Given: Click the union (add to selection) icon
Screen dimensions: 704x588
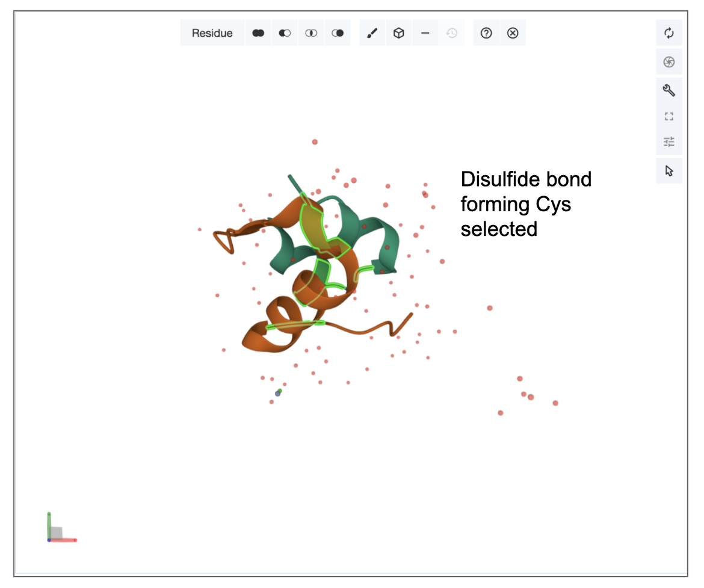Looking at the screenshot, I should point(258,33).
